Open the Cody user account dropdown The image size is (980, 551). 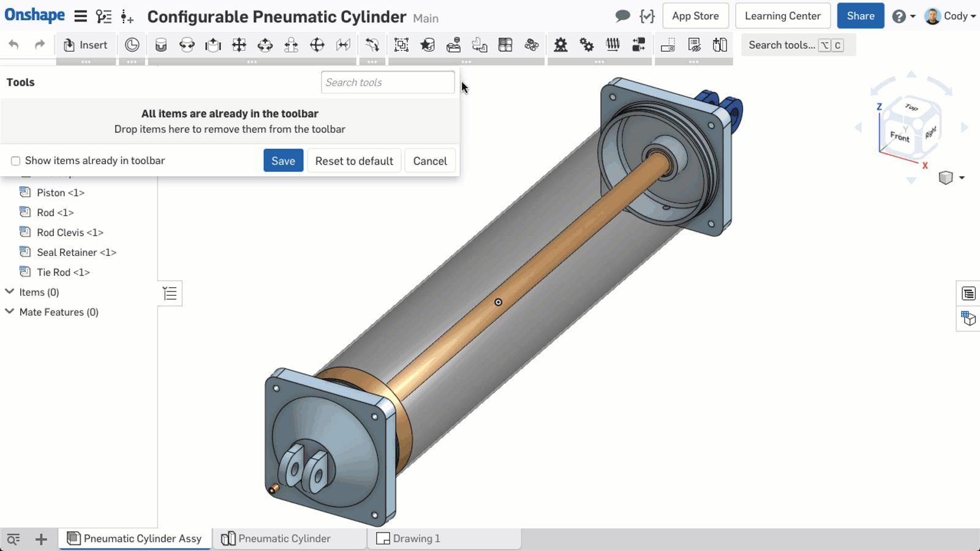pos(950,16)
